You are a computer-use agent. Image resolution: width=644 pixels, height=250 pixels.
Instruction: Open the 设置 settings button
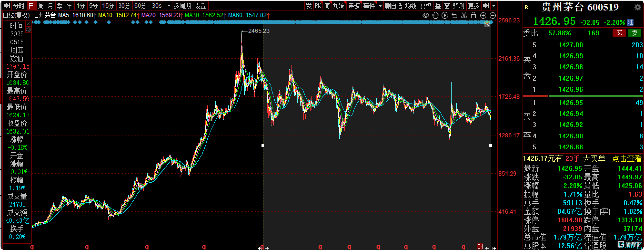[x=200, y=5]
